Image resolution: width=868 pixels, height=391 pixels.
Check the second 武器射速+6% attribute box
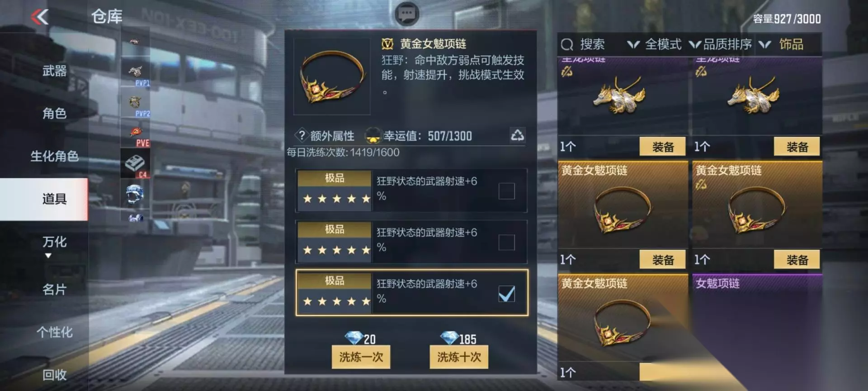pyautogui.click(x=506, y=242)
